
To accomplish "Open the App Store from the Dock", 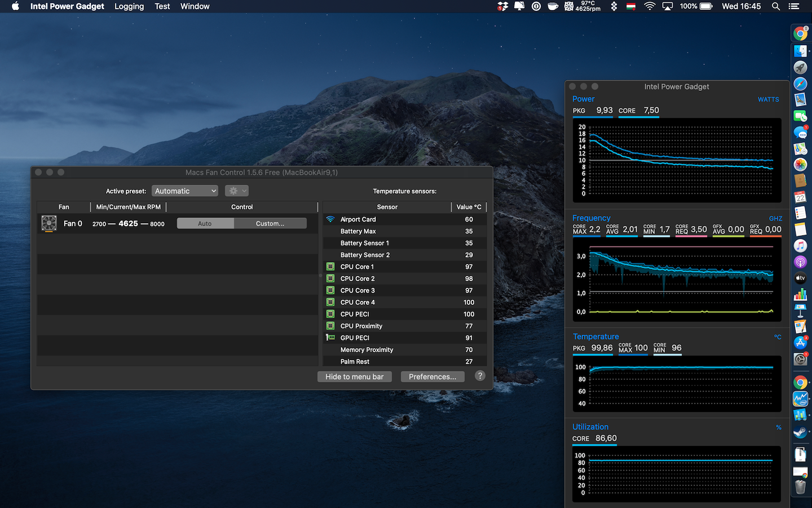I will [x=800, y=343].
